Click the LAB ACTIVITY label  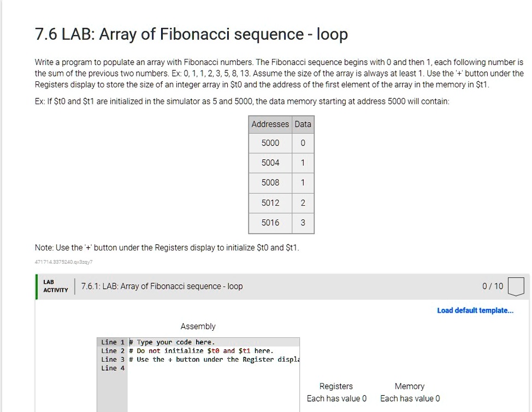(56, 286)
